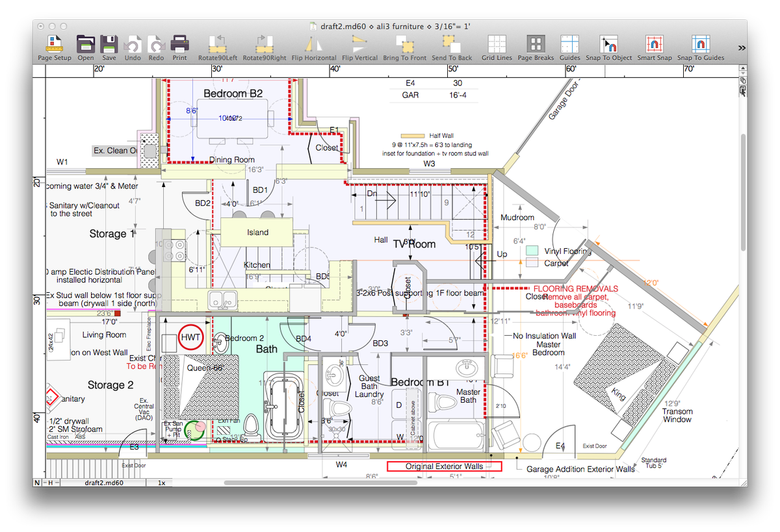
Task: Click the up arrow beside the ruler
Action: (742, 69)
